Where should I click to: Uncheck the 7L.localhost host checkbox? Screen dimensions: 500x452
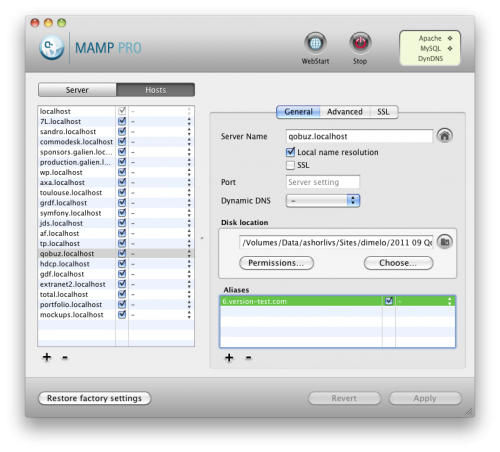point(122,121)
